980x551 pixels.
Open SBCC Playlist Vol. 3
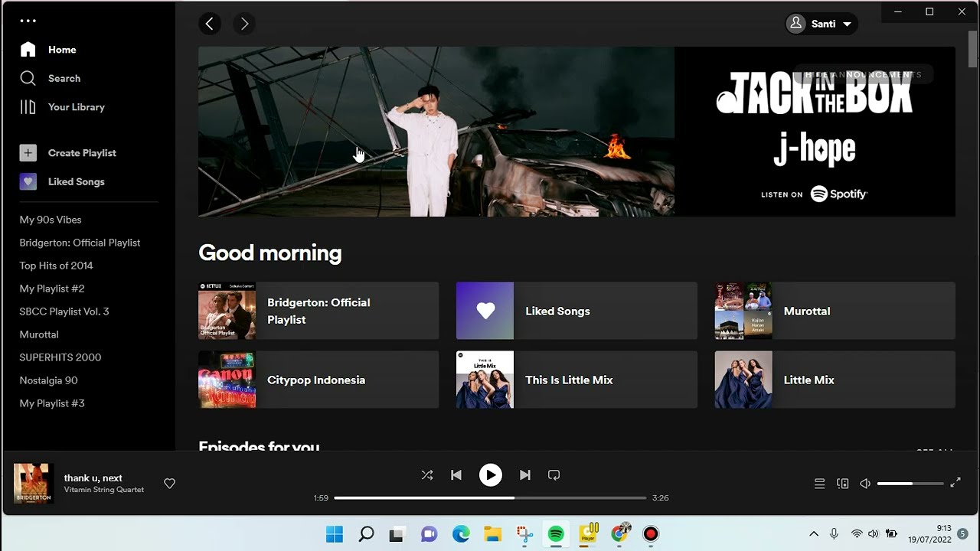coord(64,311)
